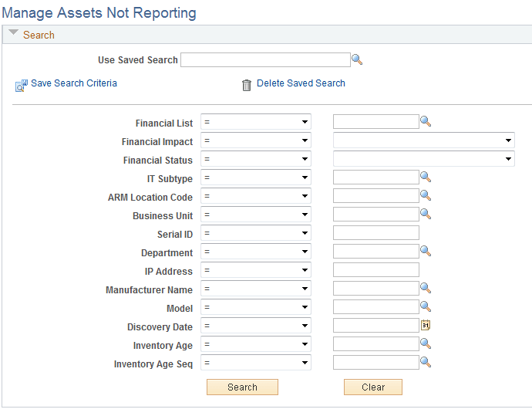The height and width of the screenshot is (416, 532).
Task: Focus the Manufacturer Name value field
Action: coord(376,289)
